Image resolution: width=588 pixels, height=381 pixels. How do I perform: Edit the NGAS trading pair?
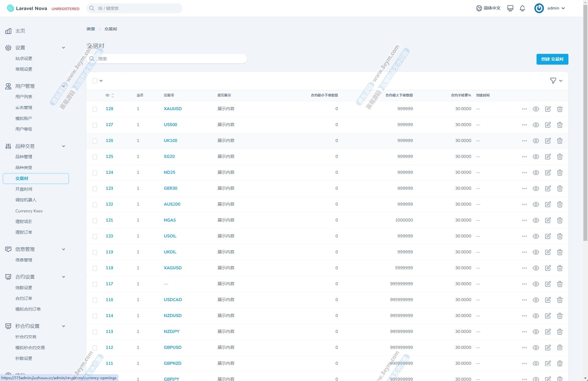(x=548, y=220)
